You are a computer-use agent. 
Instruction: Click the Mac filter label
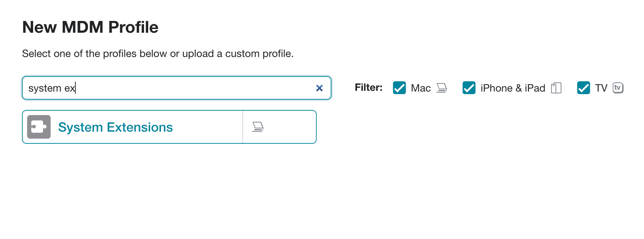(421, 88)
